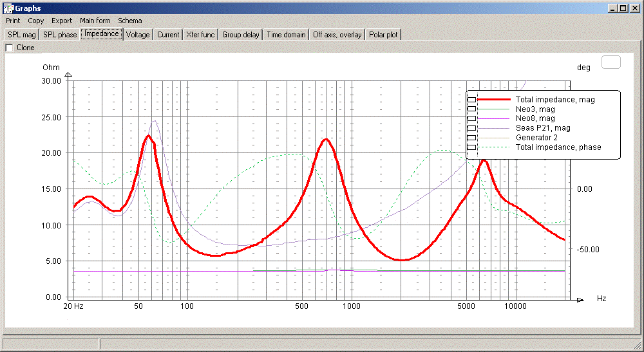The image size is (644, 352).
Task: Switch to the Voltage tab
Action: tap(138, 35)
